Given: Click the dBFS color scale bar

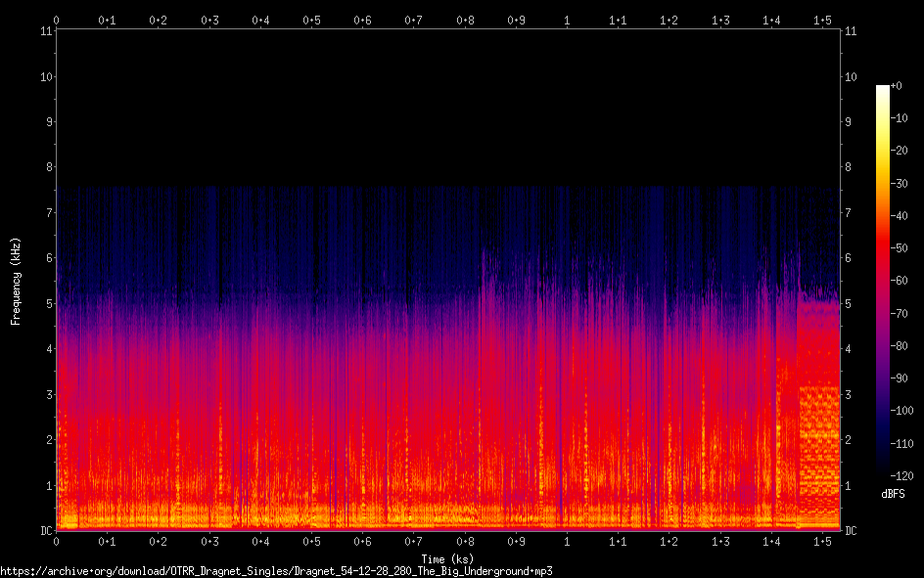Looking at the screenshot, I should point(883,282).
